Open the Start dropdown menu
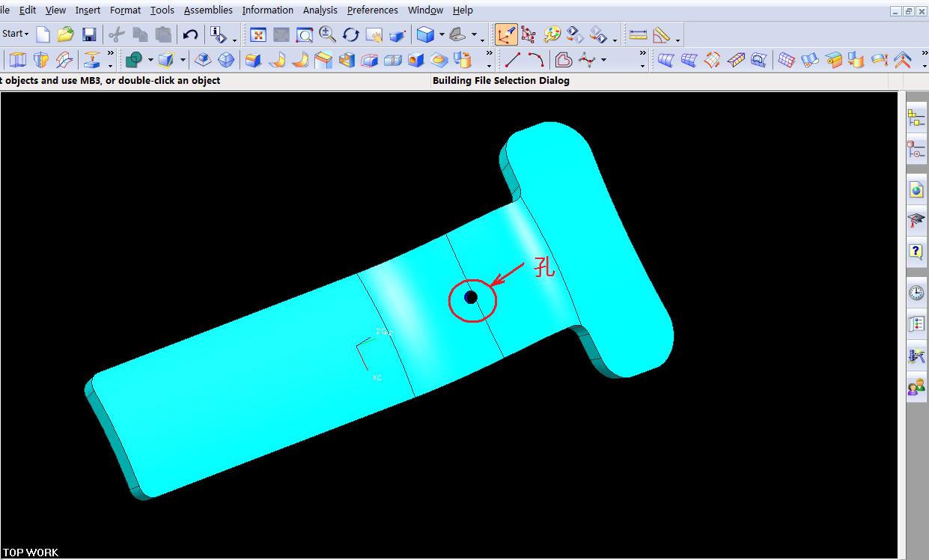This screenshot has width=929, height=560. click(15, 34)
